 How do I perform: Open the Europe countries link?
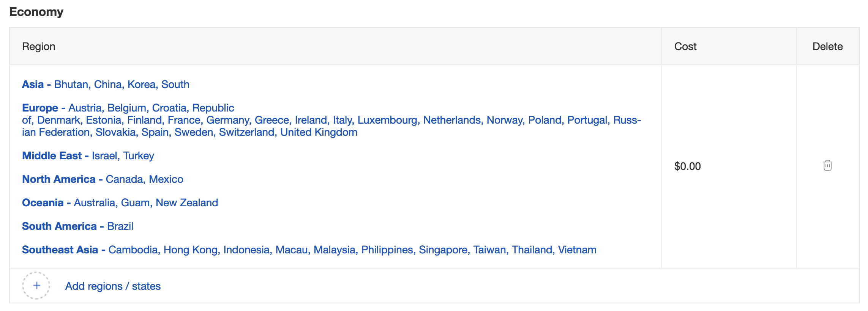(x=331, y=120)
